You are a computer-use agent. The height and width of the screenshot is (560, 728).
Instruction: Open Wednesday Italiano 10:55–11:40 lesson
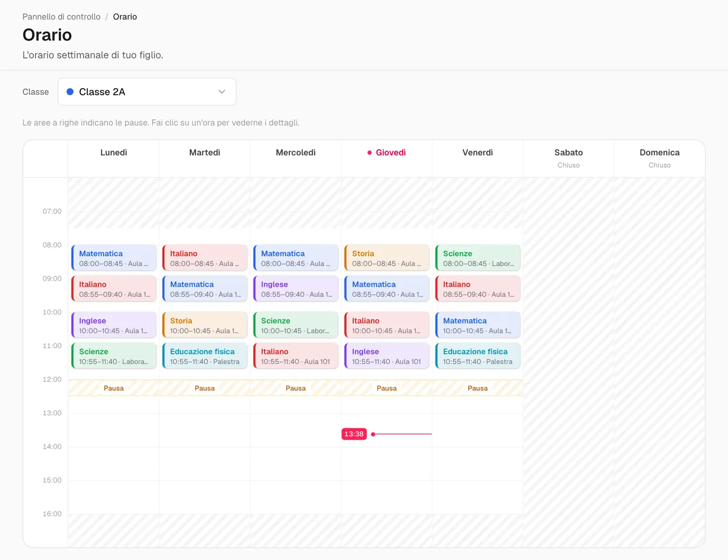tap(296, 356)
